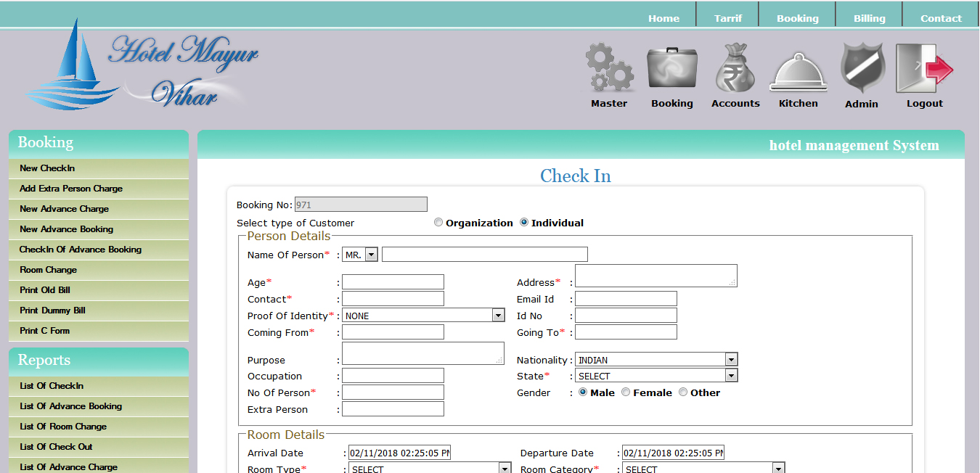Open the Master gears icon
980x473 pixels.
609,67
